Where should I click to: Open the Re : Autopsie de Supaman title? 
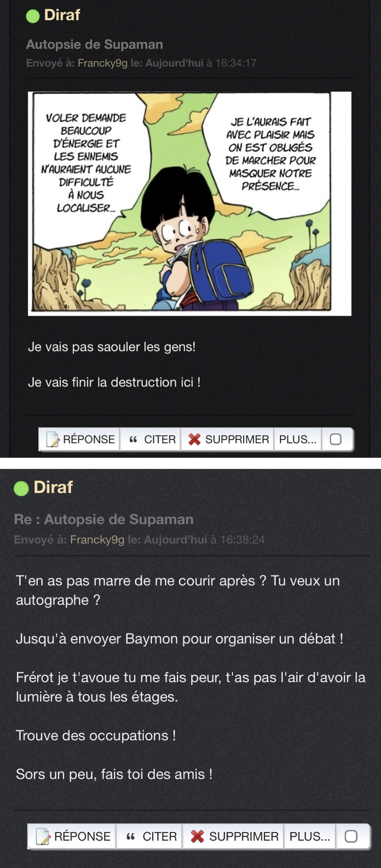pos(104,519)
